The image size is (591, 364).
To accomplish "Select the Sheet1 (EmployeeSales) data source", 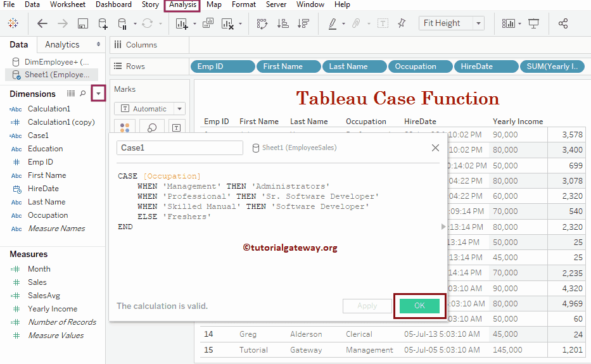I will (x=52, y=75).
